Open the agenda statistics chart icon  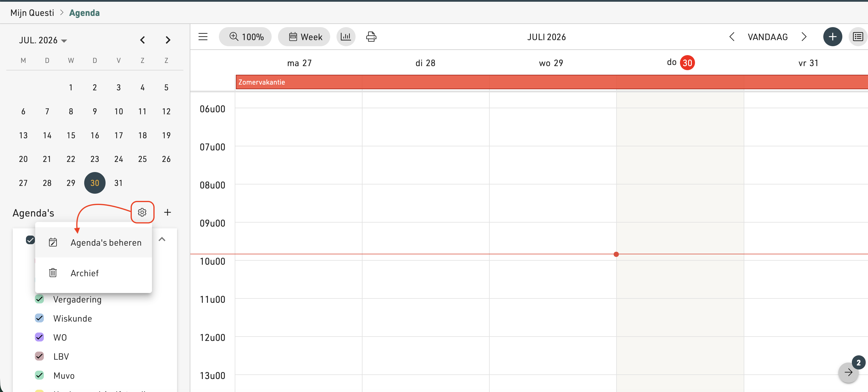point(346,37)
